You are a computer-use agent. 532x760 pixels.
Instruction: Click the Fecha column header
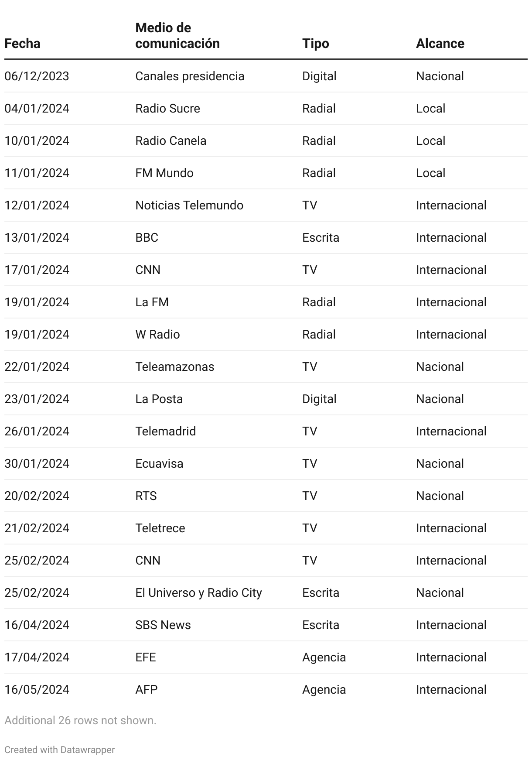click(22, 44)
